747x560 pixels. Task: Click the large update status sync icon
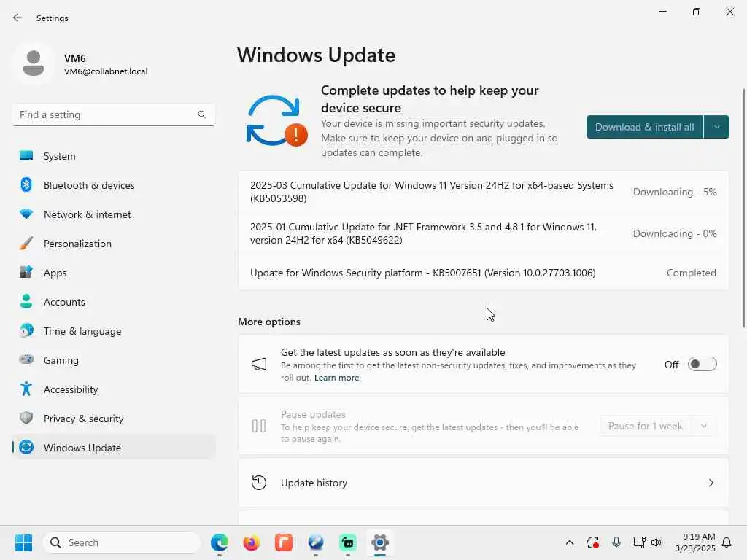pyautogui.click(x=276, y=121)
